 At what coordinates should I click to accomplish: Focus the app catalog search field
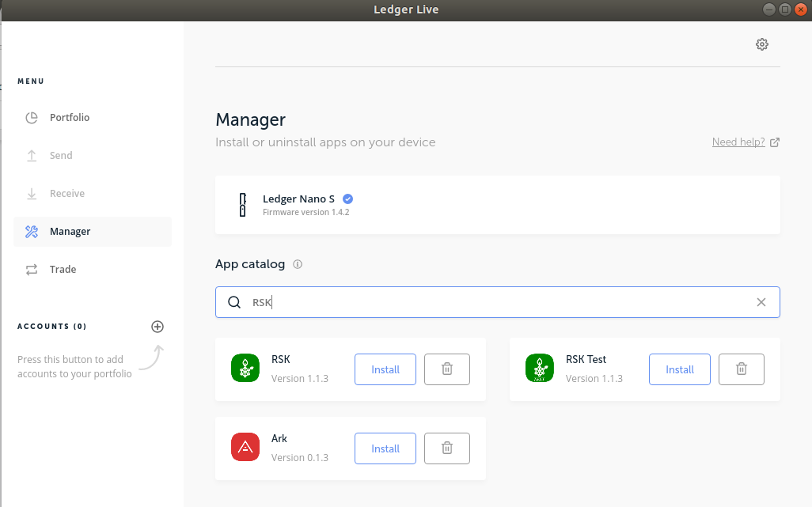click(498, 302)
